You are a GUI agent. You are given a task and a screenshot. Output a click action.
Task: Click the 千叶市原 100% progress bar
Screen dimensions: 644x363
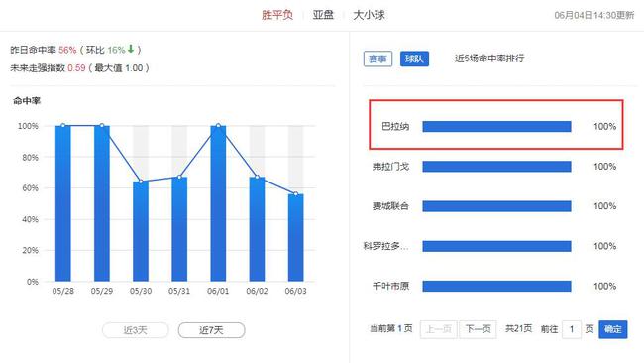[497, 286]
